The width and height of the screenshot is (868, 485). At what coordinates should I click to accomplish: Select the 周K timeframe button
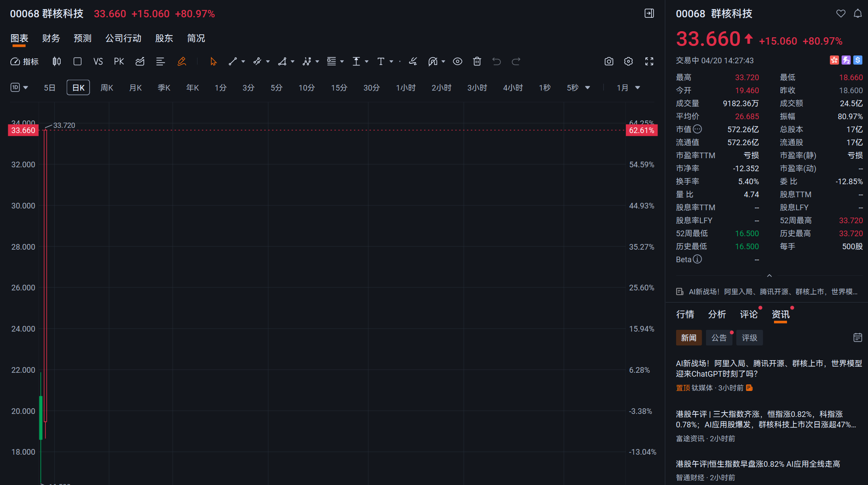[x=107, y=88]
